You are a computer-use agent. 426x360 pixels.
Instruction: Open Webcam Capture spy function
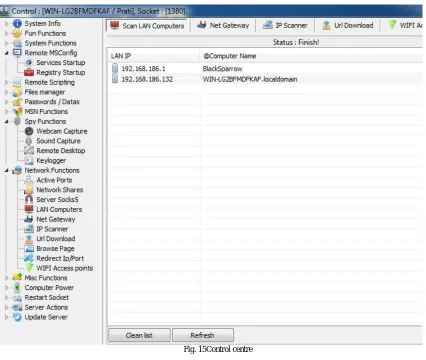click(x=62, y=131)
